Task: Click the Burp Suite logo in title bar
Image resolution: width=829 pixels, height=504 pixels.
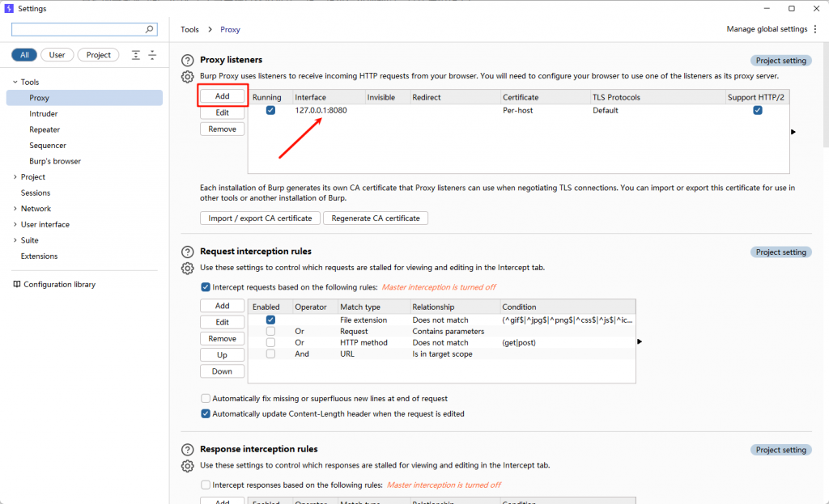Action: [x=8, y=8]
